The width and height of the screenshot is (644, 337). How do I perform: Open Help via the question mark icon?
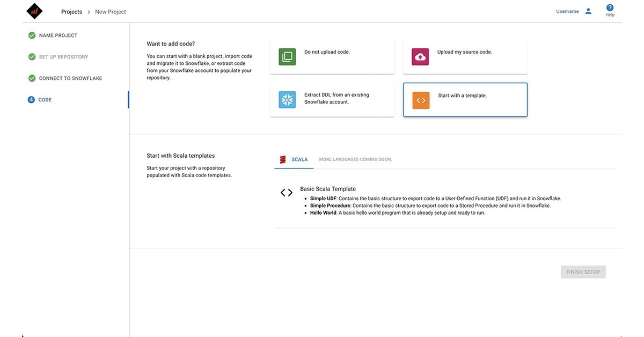point(609,7)
